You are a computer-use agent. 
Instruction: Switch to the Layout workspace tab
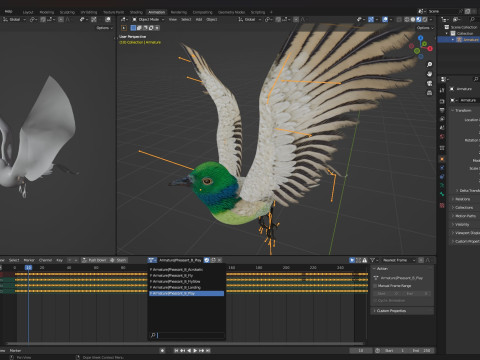[x=28, y=12]
